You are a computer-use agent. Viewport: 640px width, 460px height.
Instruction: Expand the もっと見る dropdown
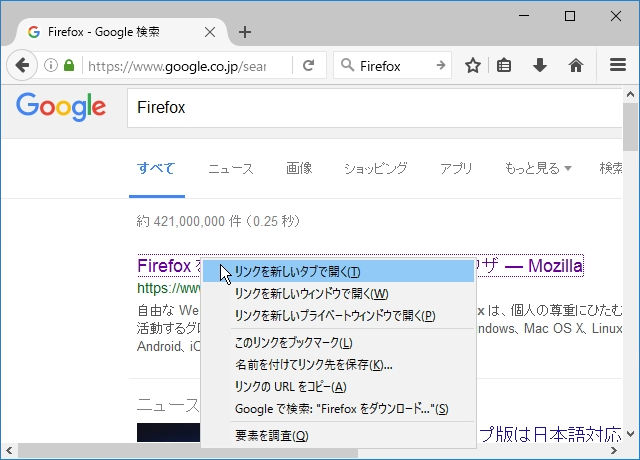538,168
